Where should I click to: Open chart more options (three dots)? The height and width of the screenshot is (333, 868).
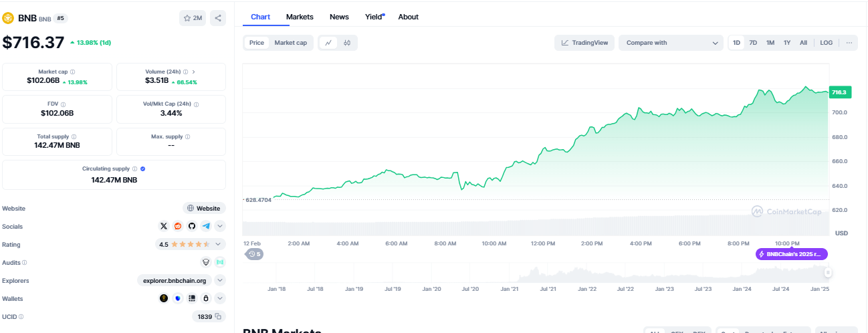coord(849,43)
